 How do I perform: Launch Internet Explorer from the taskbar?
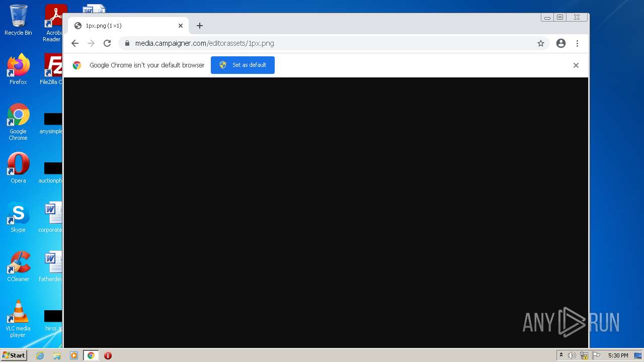click(x=40, y=355)
